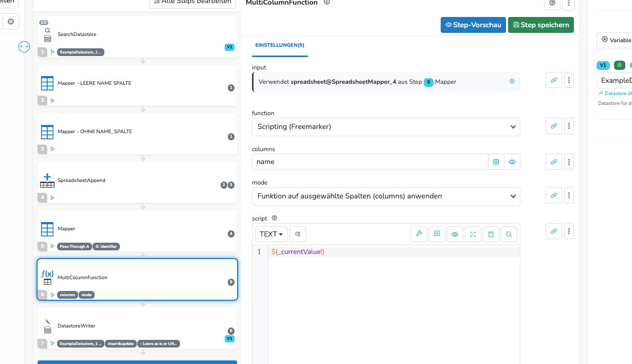Open fullscreen mode for the script editor
Screen dimensions: 632x364
pyautogui.click(x=473, y=234)
